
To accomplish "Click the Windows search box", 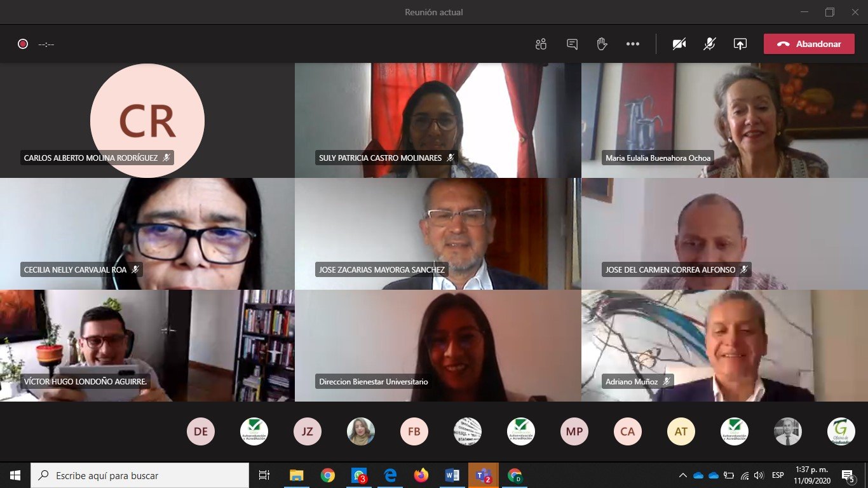I will (140, 475).
